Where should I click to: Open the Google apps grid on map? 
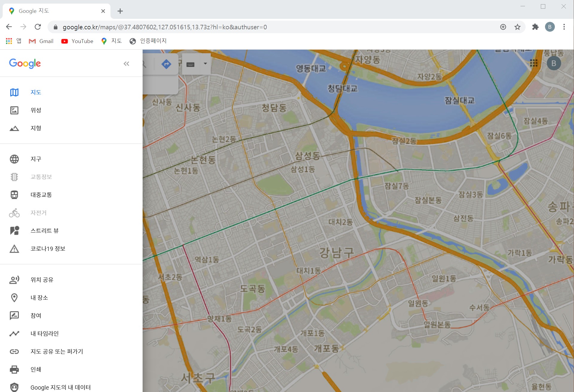click(x=534, y=63)
